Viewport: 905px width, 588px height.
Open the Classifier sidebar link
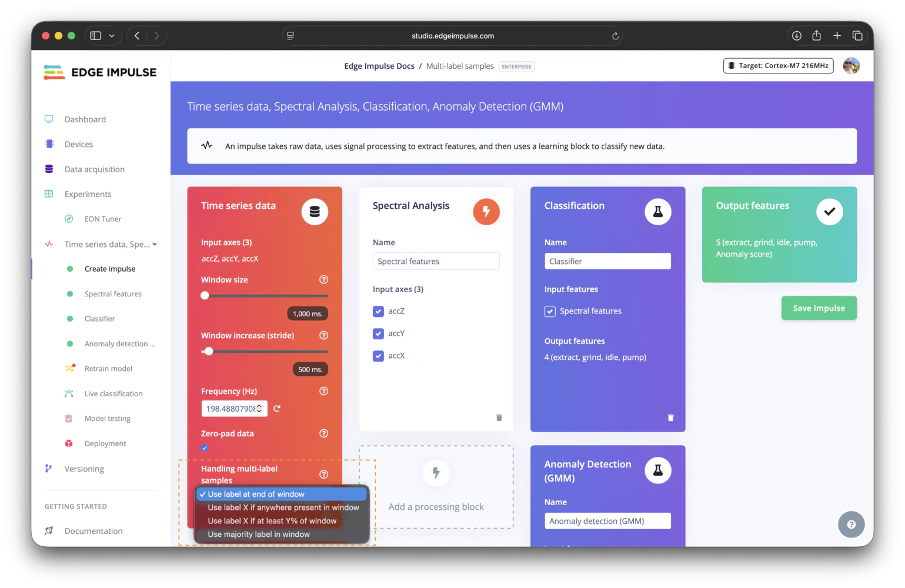pos(100,319)
